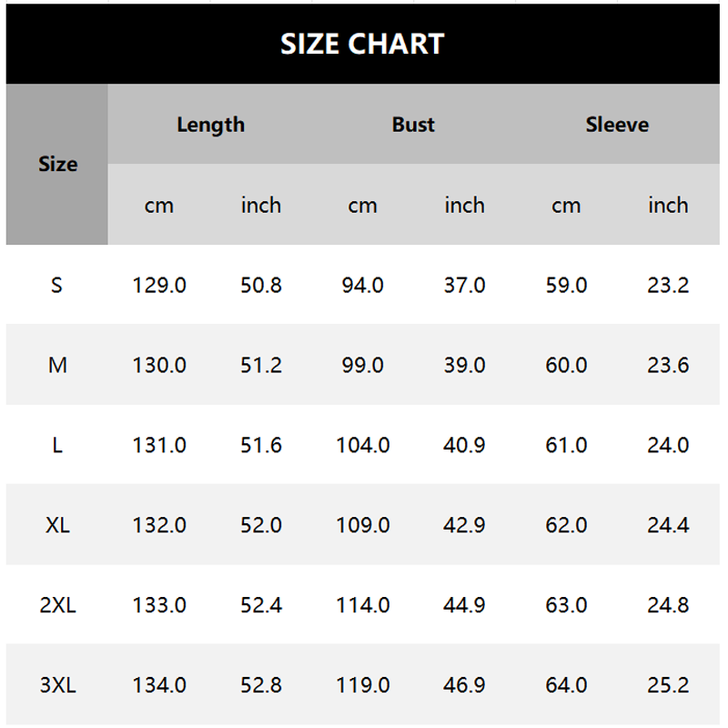Select the inch subheader under Sleeve

tap(668, 206)
